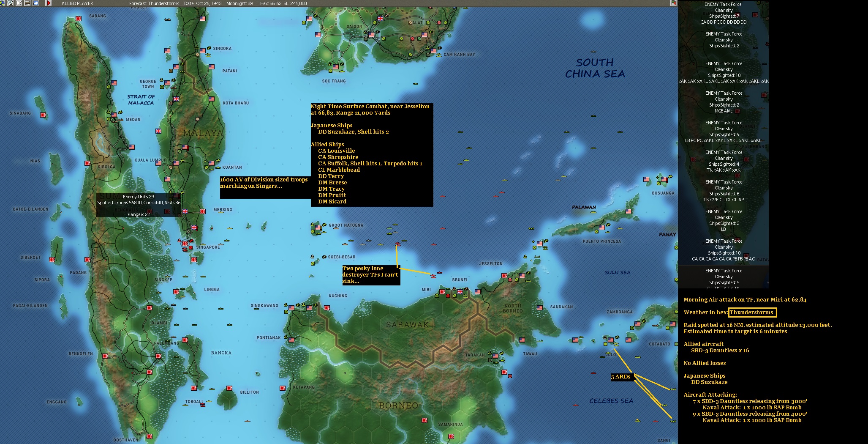Click the 'Moonlight: 3%' status text
Viewport: 868px width, 444px height.
tap(240, 3)
